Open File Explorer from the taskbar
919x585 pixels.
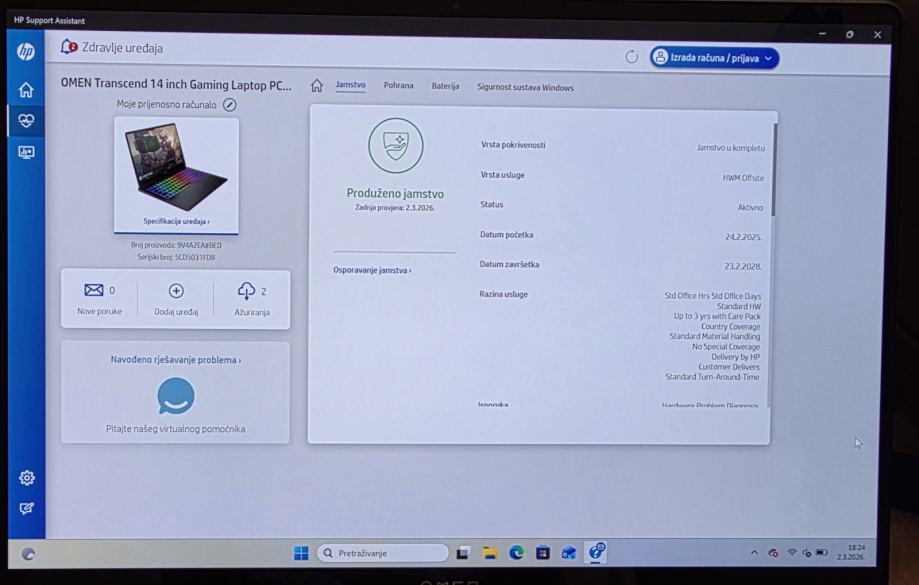tap(490, 552)
